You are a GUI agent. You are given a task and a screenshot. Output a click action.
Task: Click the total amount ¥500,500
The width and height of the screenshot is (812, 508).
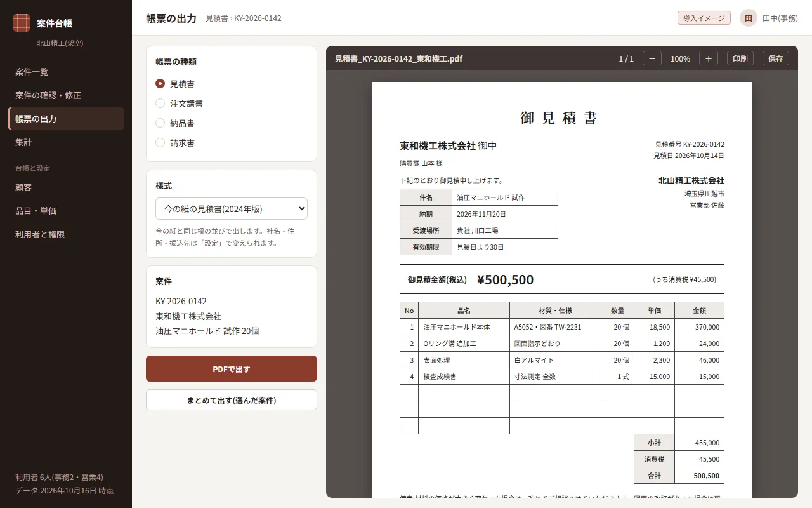tap(505, 279)
